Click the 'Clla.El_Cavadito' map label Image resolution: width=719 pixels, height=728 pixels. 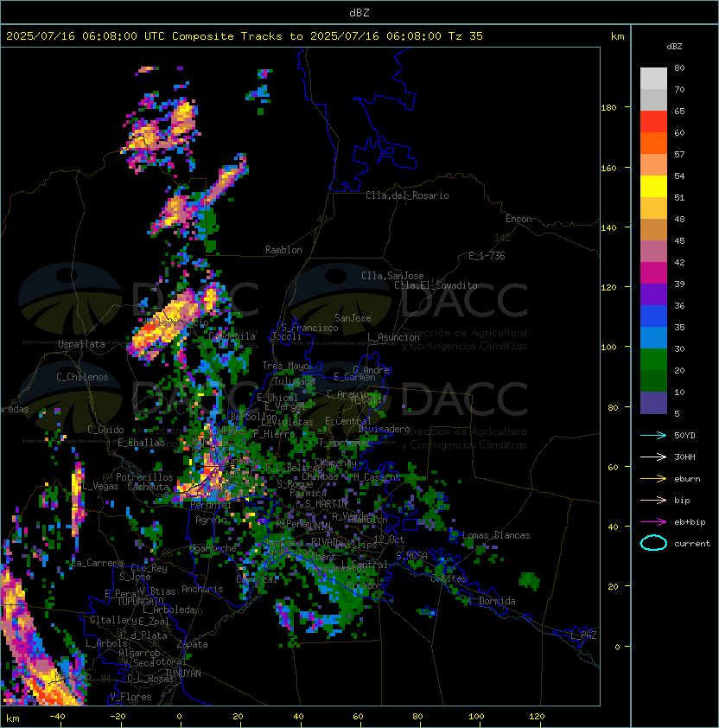pos(436,285)
